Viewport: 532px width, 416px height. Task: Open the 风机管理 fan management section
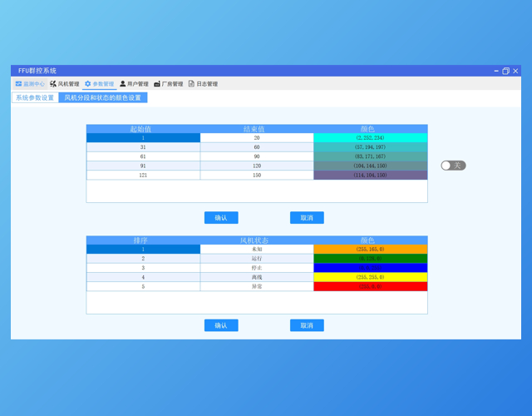(x=65, y=84)
